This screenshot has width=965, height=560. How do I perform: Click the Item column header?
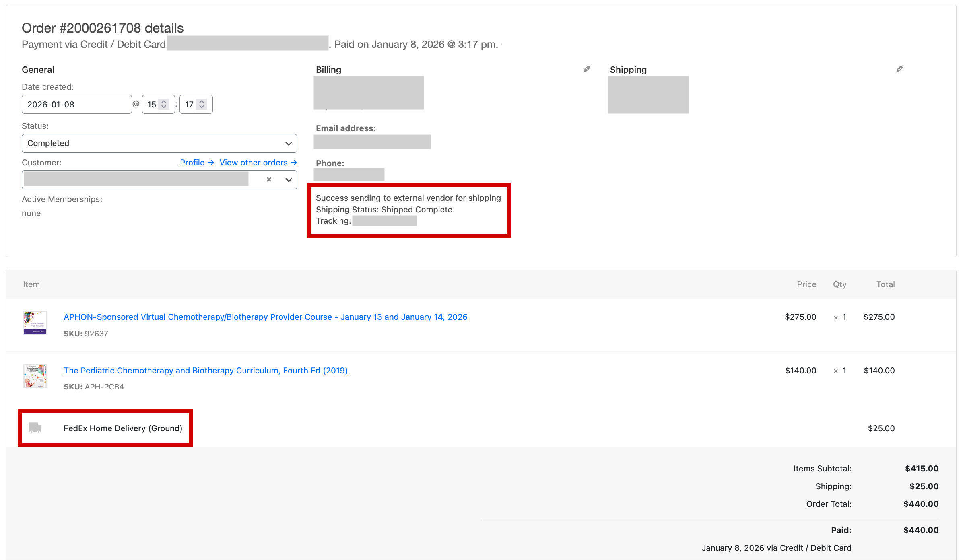pyautogui.click(x=31, y=284)
